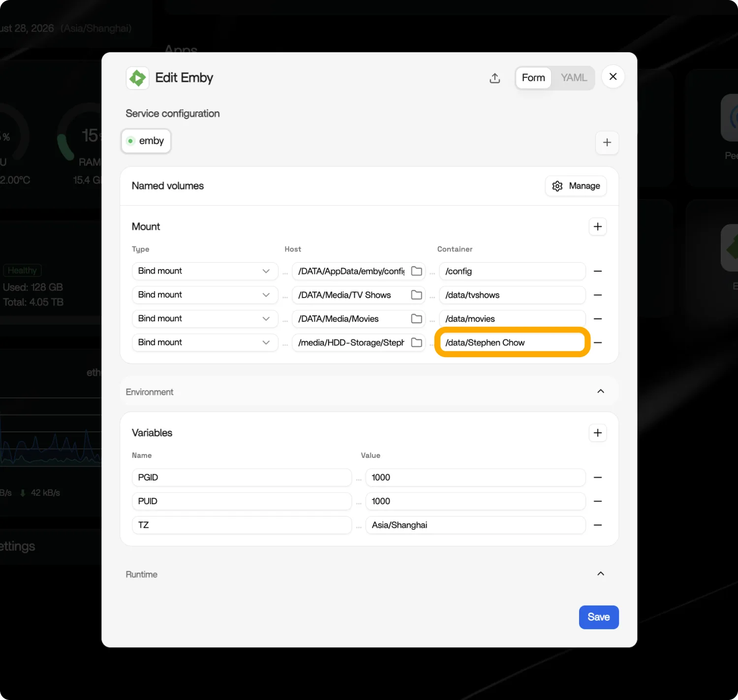738x700 pixels.
Task: Open mount type dropdown for /data/movies row
Action: pyautogui.click(x=205, y=319)
